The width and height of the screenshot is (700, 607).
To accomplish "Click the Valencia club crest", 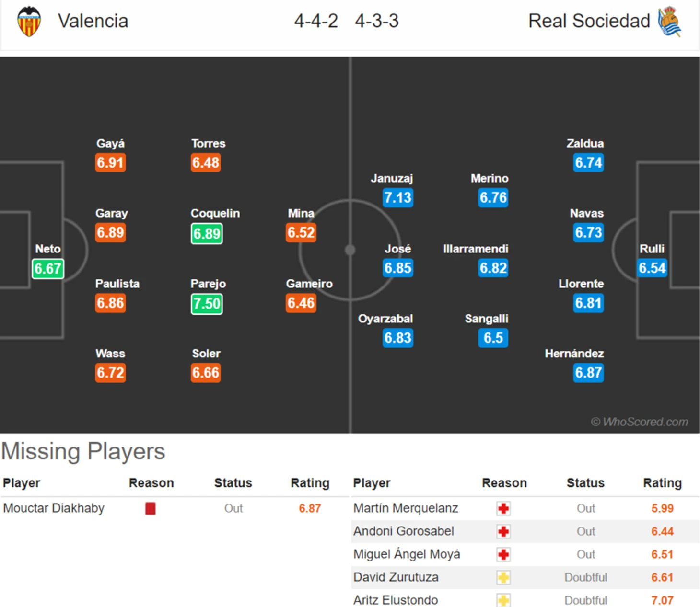I will pos(29,22).
